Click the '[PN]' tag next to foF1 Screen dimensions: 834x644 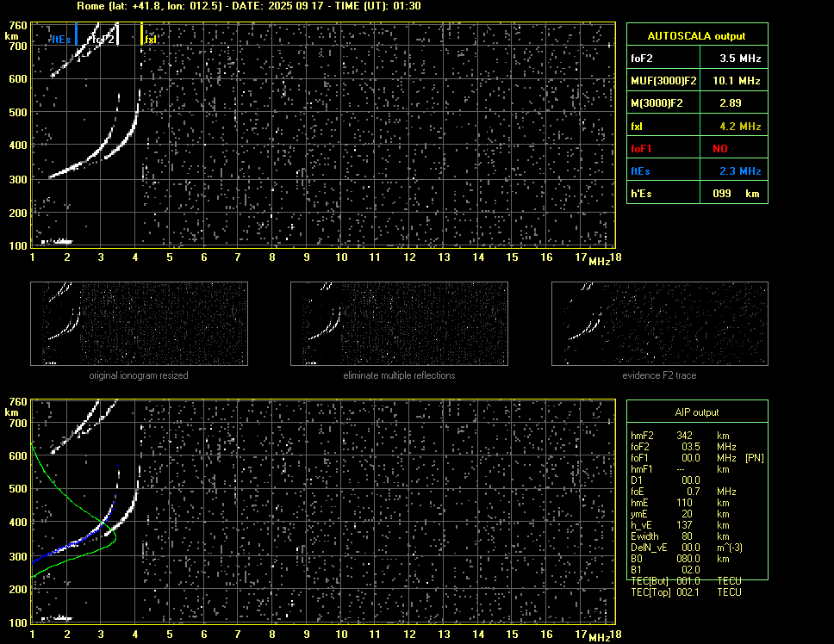[754, 458]
